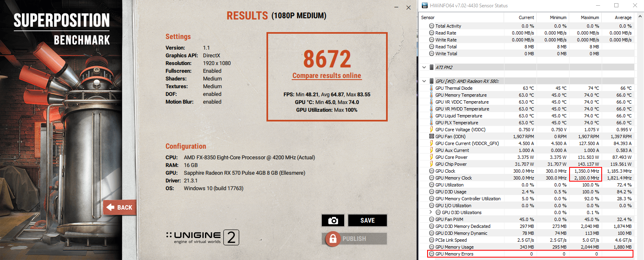
Task: Select GPU Liquid Temperature icon
Action: point(432,116)
